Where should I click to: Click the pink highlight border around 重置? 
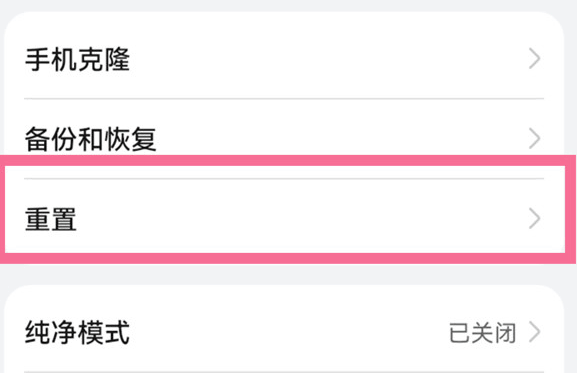pos(288,160)
